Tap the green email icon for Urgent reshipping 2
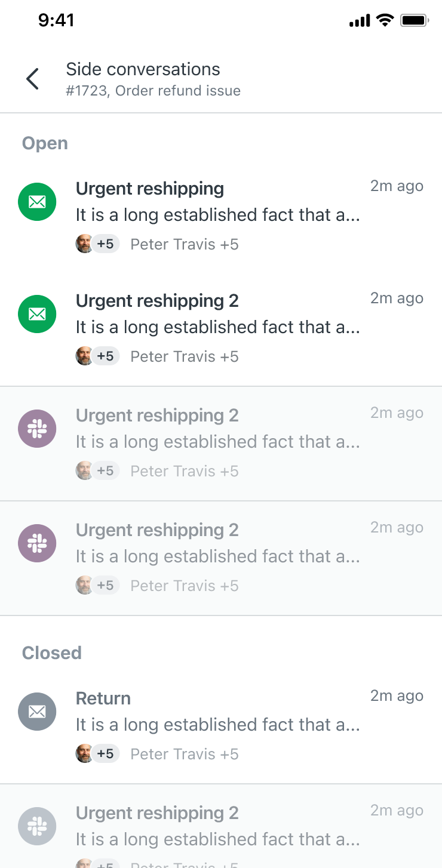This screenshot has height=868, width=442. (x=37, y=315)
